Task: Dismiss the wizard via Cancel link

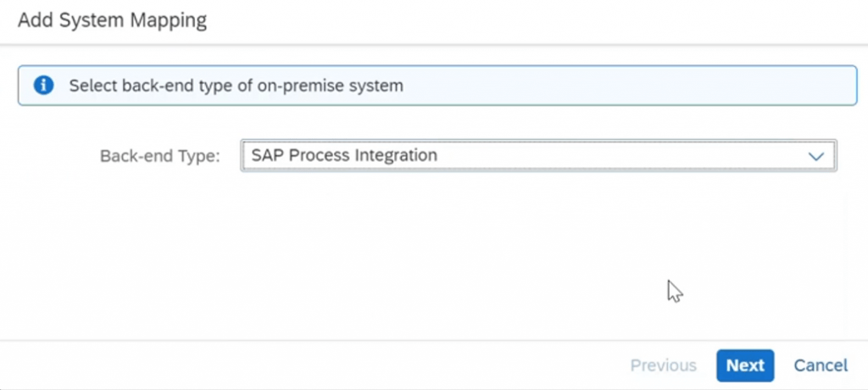Action: tap(821, 365)
